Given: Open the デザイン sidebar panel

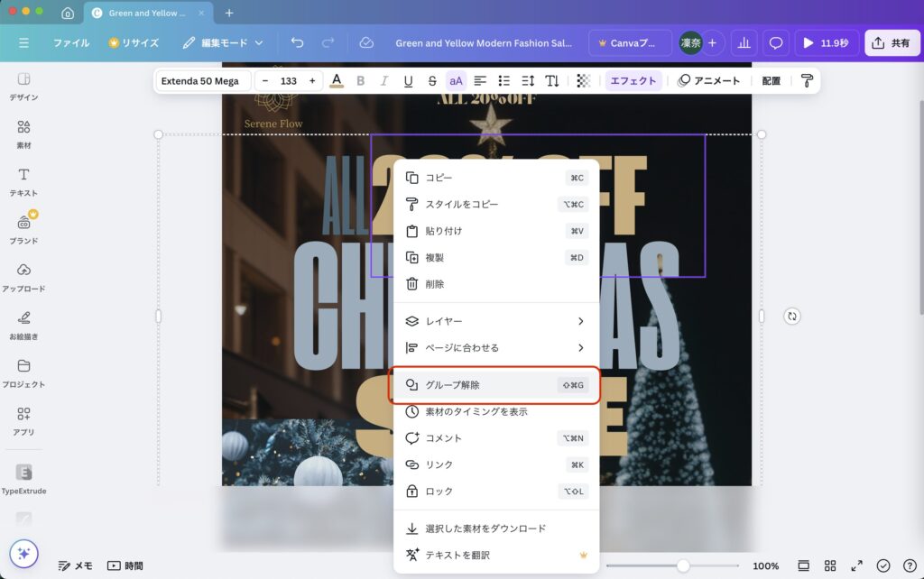Looking at the screenshot, I should coord(23,87).
